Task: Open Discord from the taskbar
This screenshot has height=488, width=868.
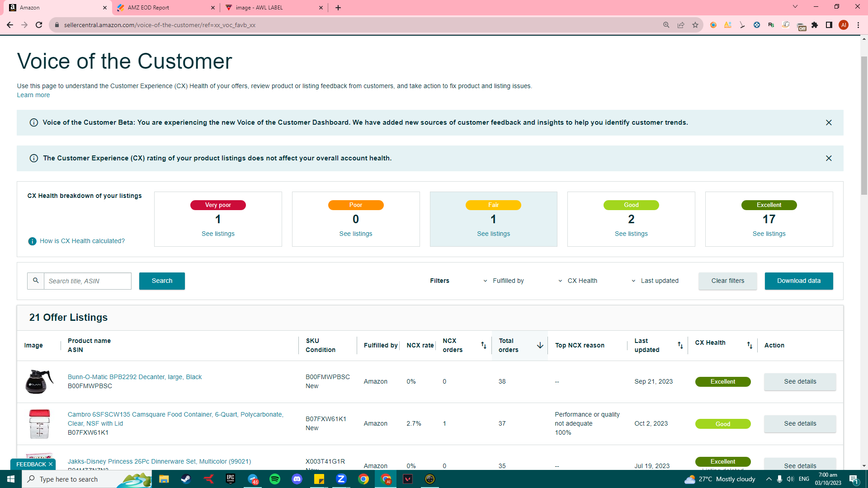Action: click(297, 479)
